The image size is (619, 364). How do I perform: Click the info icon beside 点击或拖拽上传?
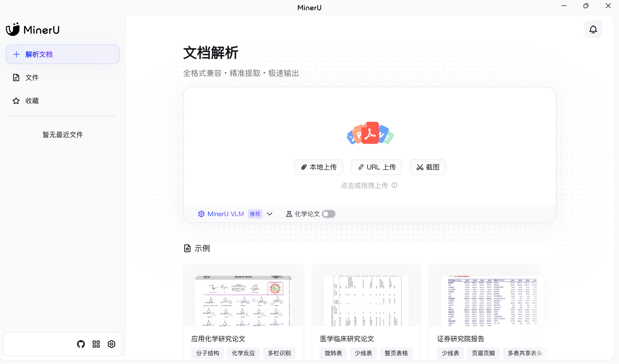pos(395,185)
